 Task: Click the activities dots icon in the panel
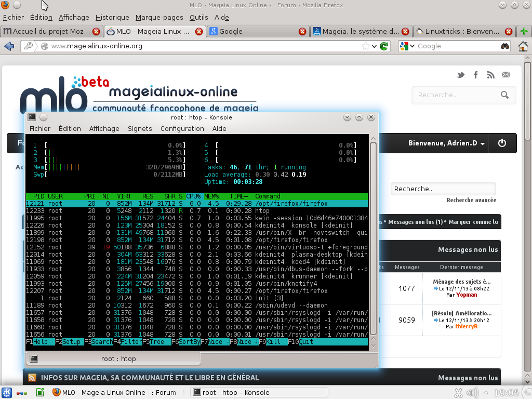[x=22, y=393]
